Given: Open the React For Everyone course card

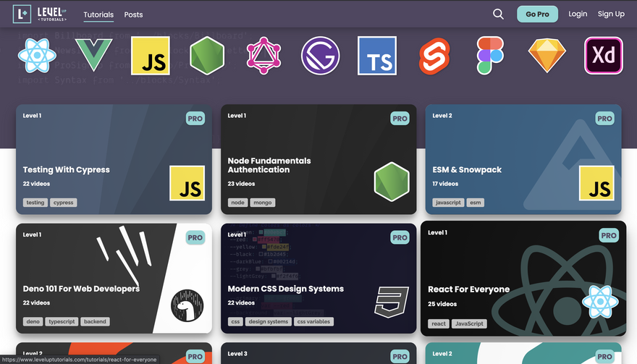Looking at the screenshot, I should tap(523, 279).
